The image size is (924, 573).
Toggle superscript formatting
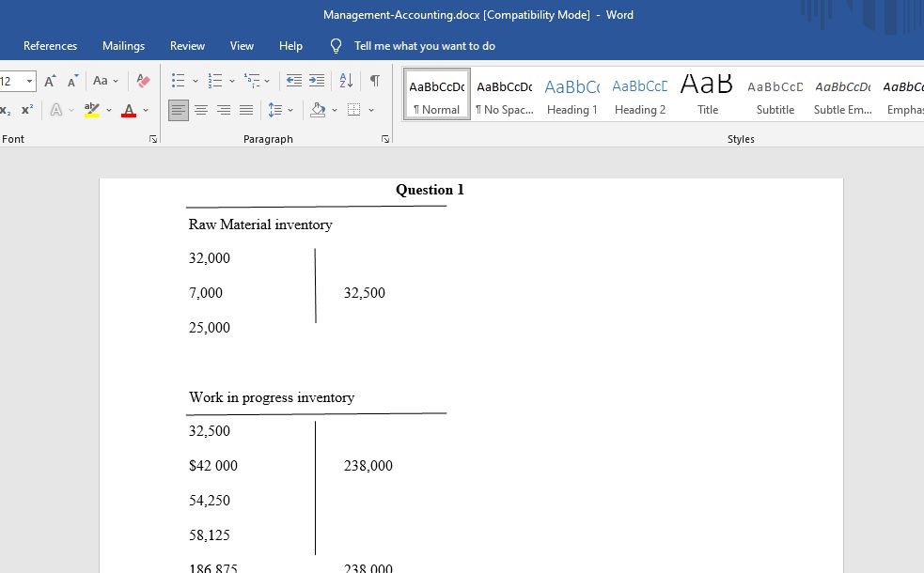coord(27,110)
